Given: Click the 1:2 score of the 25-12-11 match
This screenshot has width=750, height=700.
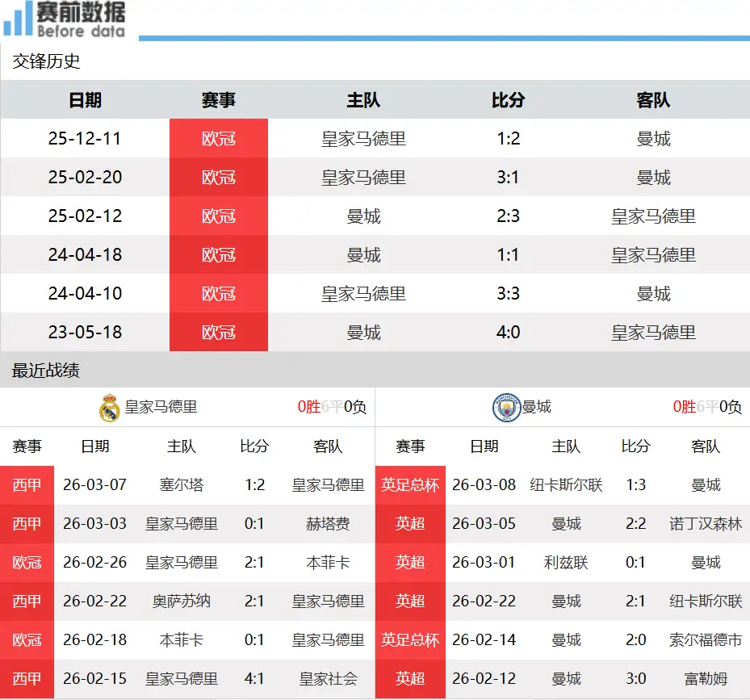Looking at the screenshot, I should (x=508, y=138).
